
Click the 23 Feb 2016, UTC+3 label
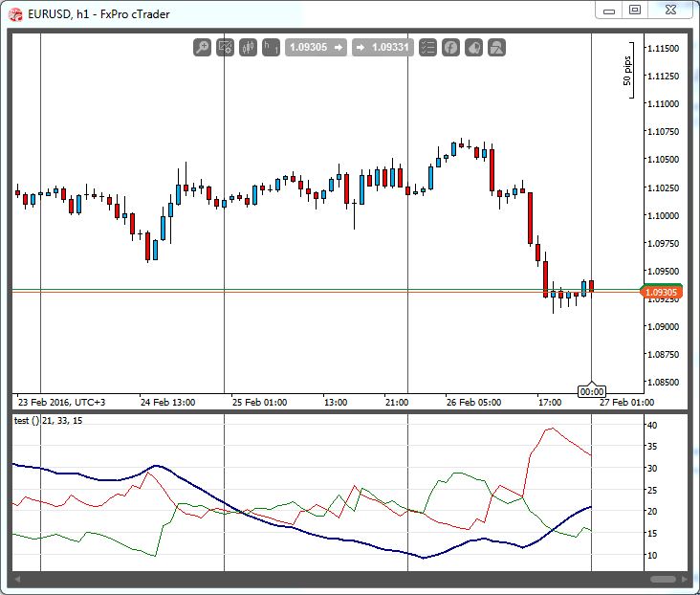[x=61, y=402]
